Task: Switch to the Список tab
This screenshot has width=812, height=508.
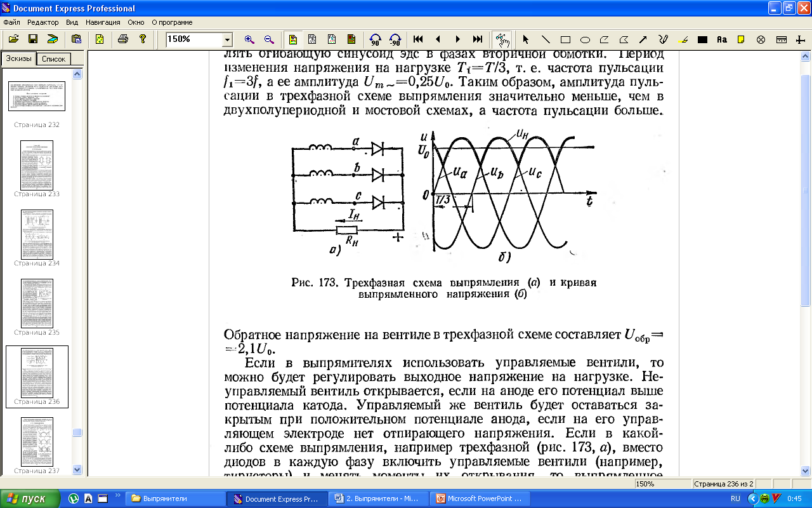Action: (53, 59)
